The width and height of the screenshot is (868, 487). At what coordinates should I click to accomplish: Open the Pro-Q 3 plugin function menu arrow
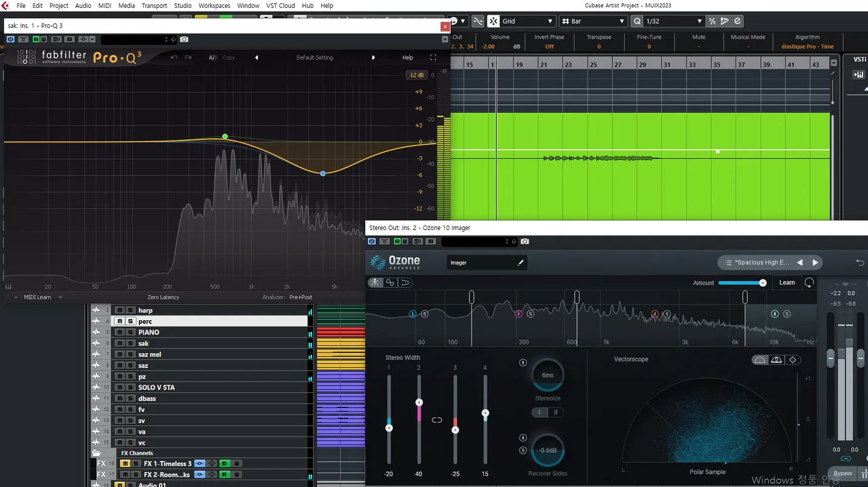[x=445, y=39]
